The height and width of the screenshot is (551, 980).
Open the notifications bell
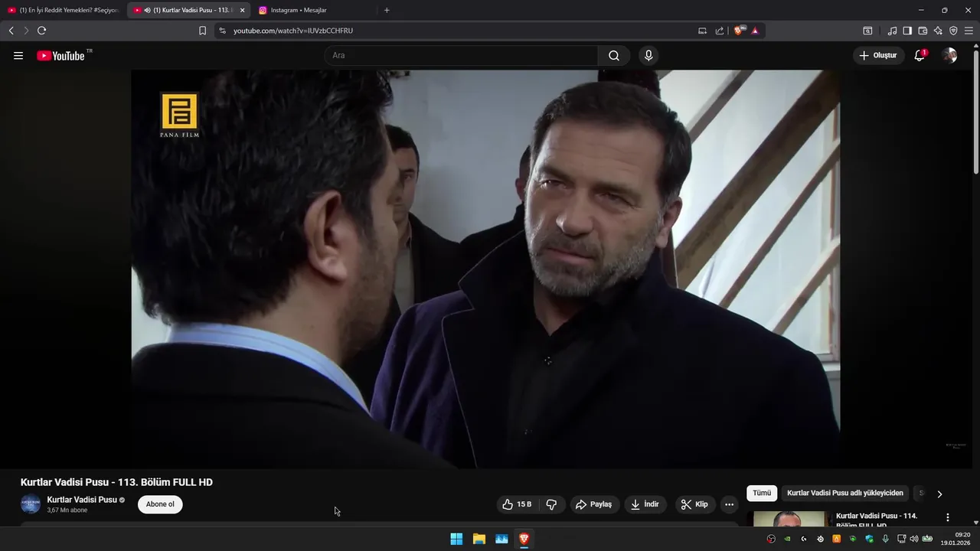pyautogui.click(x=920, y=55)
